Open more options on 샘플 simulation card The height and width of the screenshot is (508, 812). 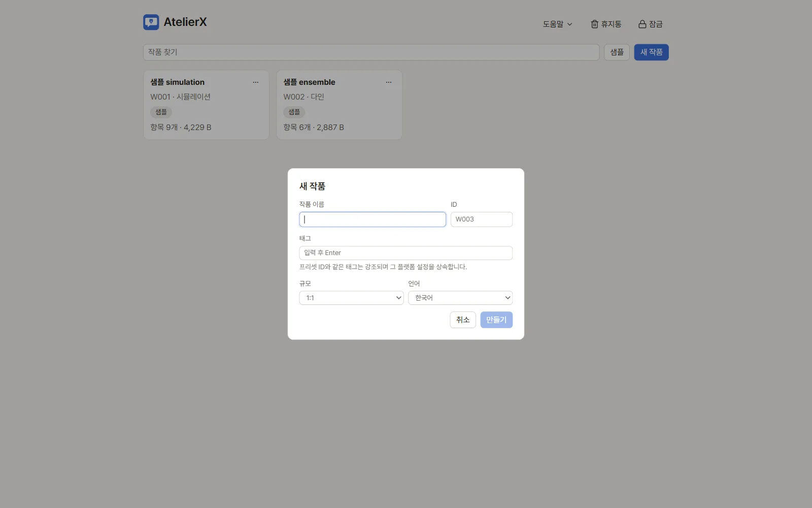[x=256, y=82]
